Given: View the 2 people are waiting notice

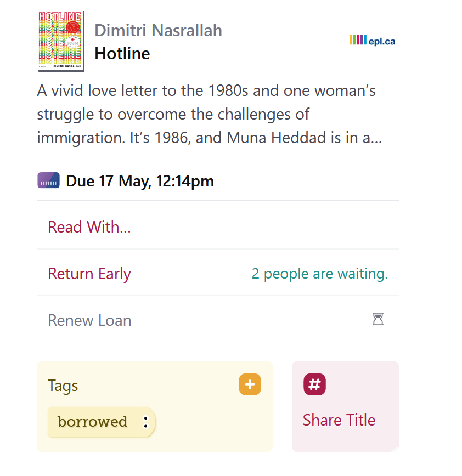Looking at the screenshot, I should pos(319,274).
